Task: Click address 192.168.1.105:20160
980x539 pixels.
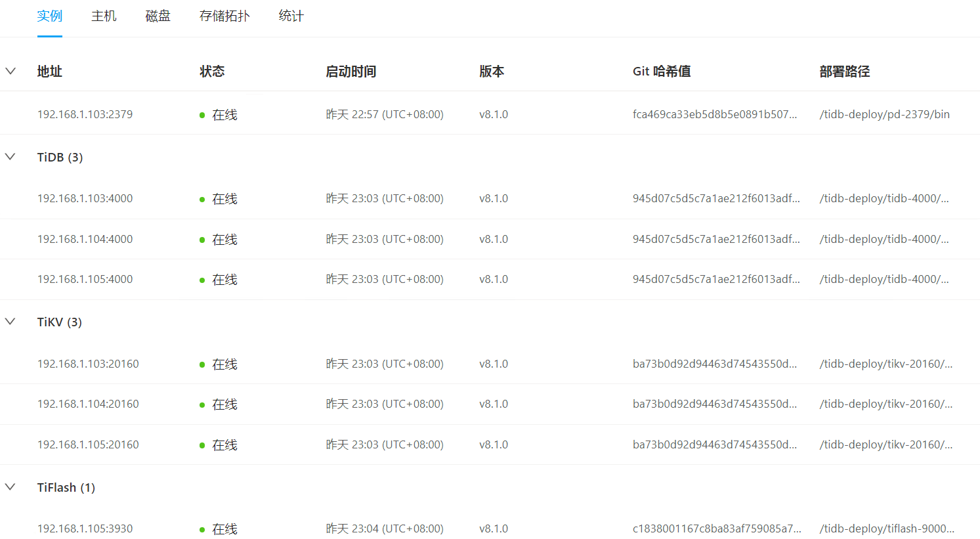Action: pyautogui.click(x=88, y=444)
